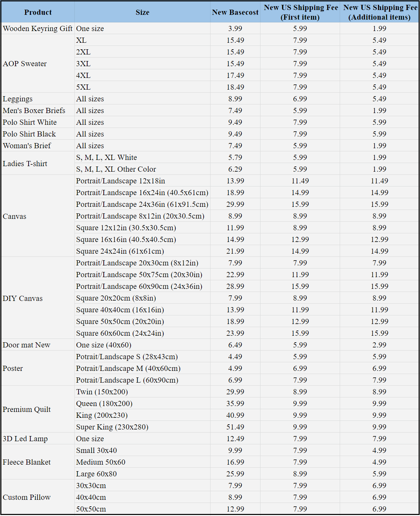Click the Large 60x80 size cell

(x=96, y=474)
